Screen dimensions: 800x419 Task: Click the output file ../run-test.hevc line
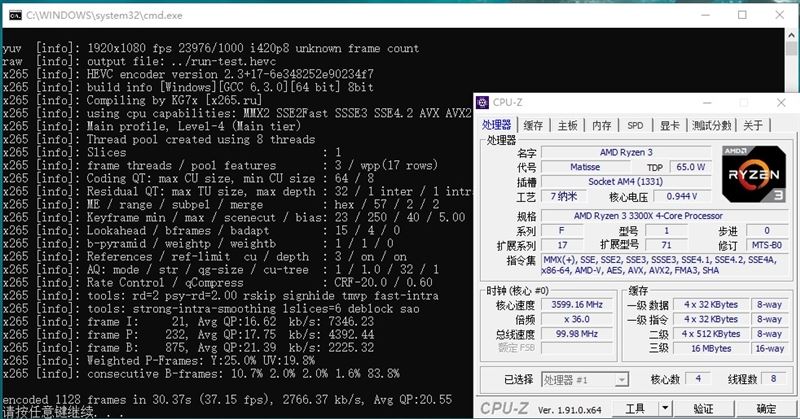coord(139,61)
